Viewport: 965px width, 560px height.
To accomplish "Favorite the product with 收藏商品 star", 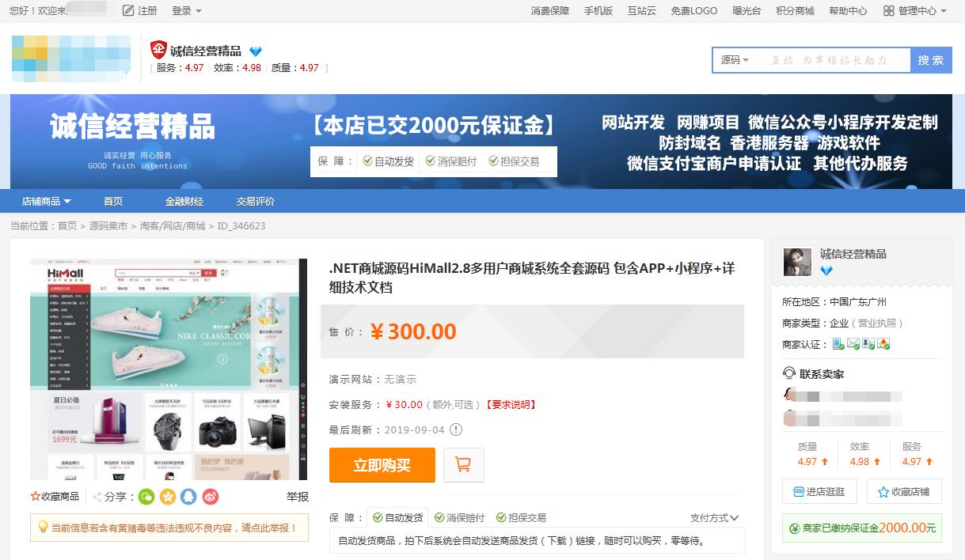I will coord(55,497).
